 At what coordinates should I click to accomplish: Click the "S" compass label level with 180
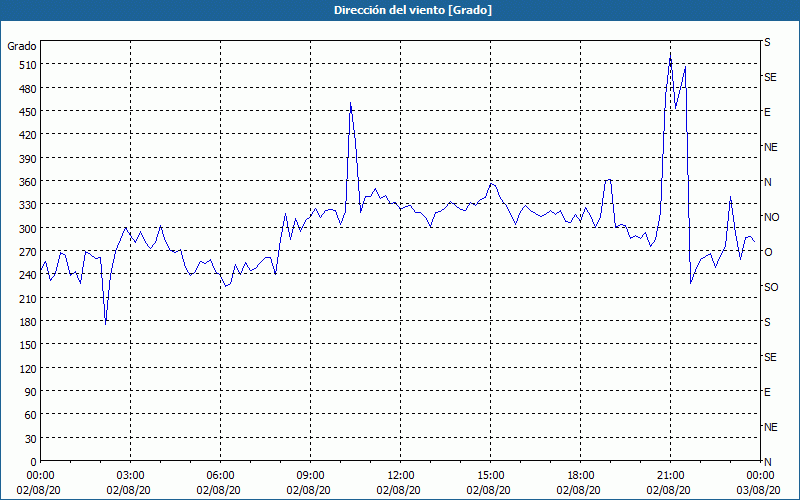(767, 322)
